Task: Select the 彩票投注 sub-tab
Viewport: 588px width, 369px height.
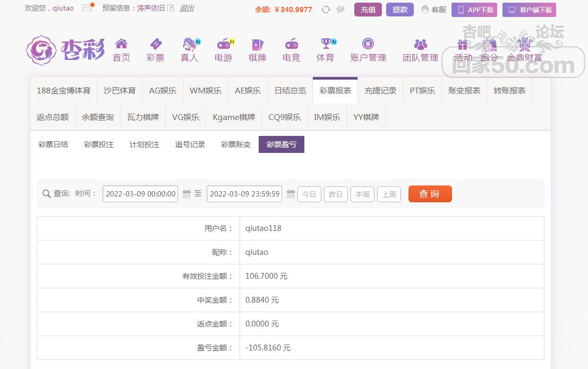Action: tap(99, 144)
